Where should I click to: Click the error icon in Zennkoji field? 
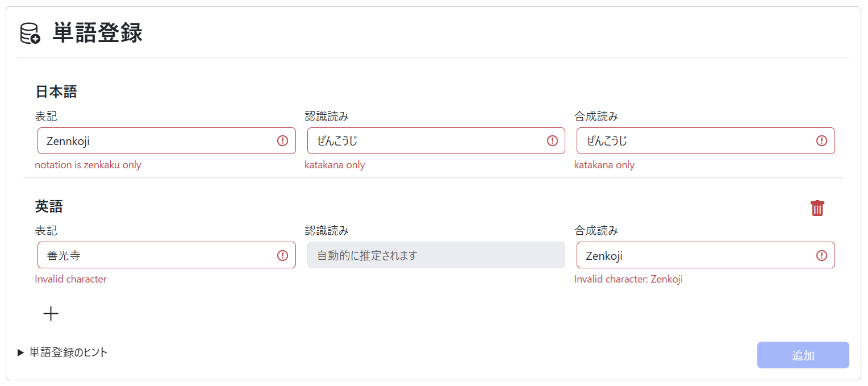tap(282, 141)
